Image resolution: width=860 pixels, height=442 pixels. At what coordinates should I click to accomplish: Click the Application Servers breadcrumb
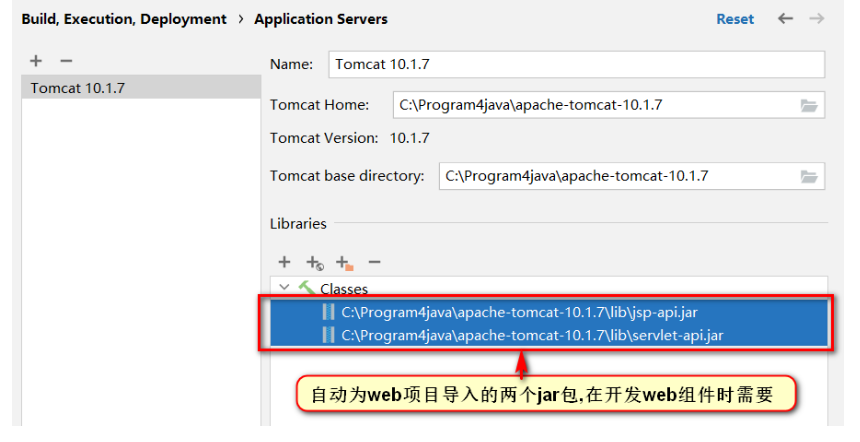coord(321,19)
